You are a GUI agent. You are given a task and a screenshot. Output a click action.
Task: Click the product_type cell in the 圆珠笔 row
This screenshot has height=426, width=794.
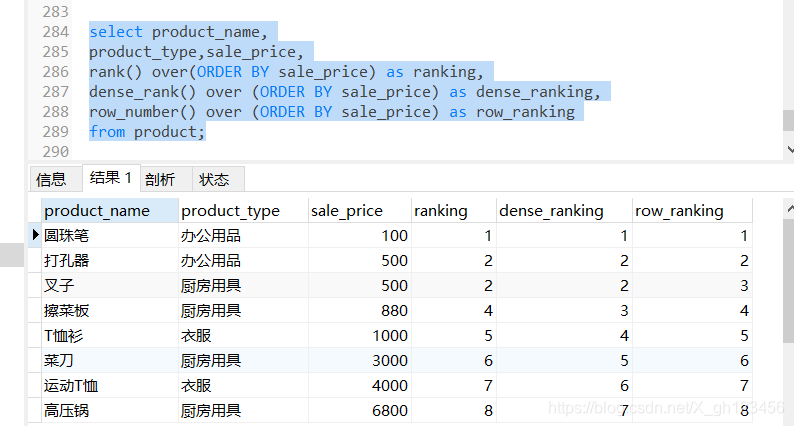tap(244, 236)
